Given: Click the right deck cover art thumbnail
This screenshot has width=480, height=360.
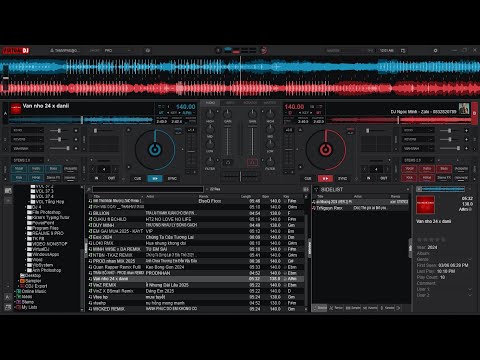Looking at the screenshot, I should pos(464,108).
